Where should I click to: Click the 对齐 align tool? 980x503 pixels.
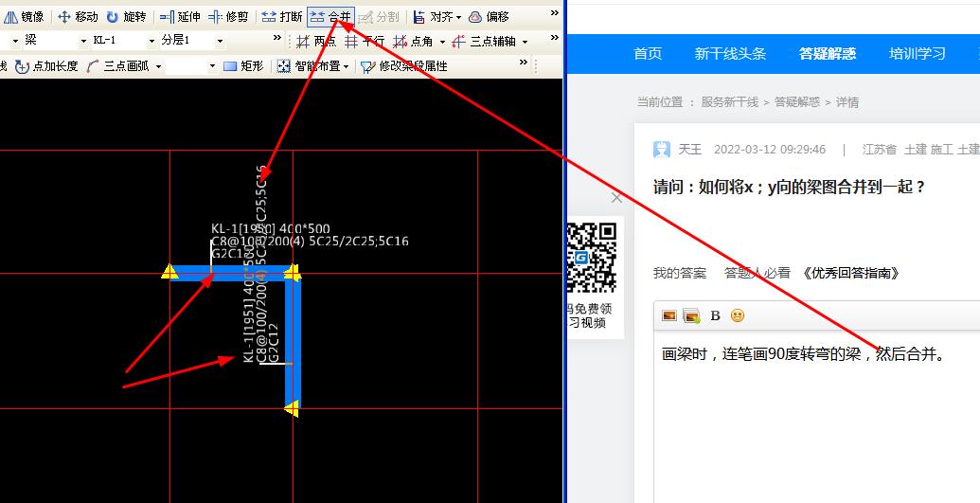(x=433, y=17)
